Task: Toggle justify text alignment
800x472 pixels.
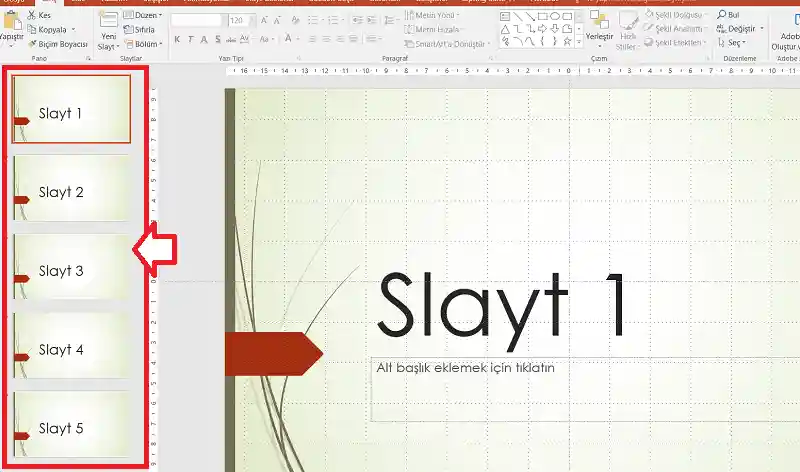Action: pyautogui.click(x=353, y=39)
